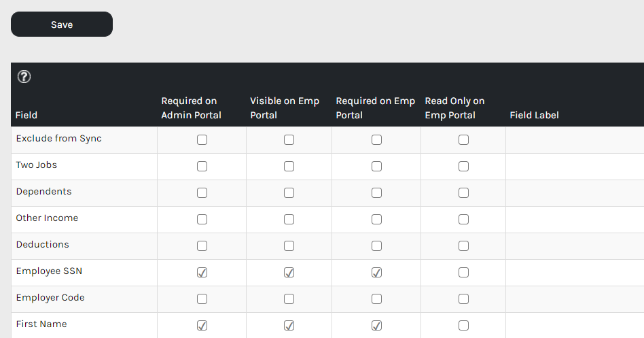Uncheck Visible on Emp Portal for Employee SSN
This screenshot has width=644, height=338.
point(289,273)
